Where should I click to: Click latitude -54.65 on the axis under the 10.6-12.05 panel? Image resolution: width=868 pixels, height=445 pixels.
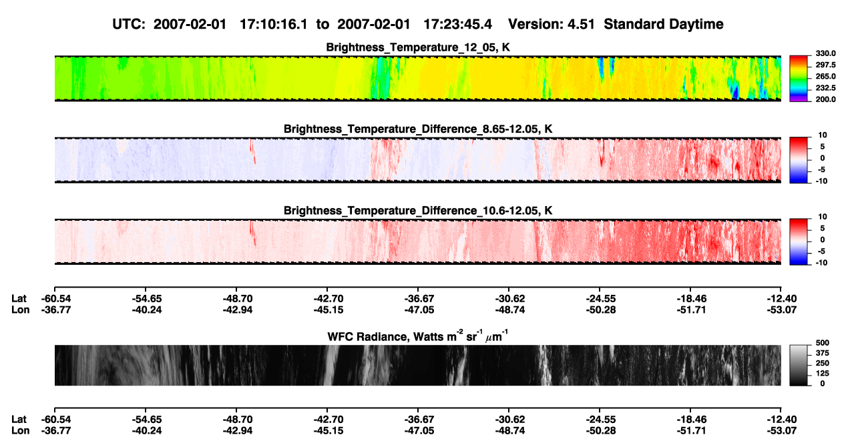point(146,298)
